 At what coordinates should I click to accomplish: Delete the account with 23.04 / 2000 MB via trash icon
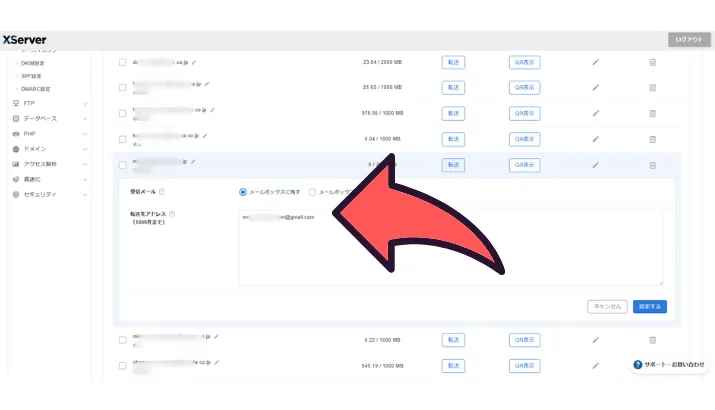(653, 62)
